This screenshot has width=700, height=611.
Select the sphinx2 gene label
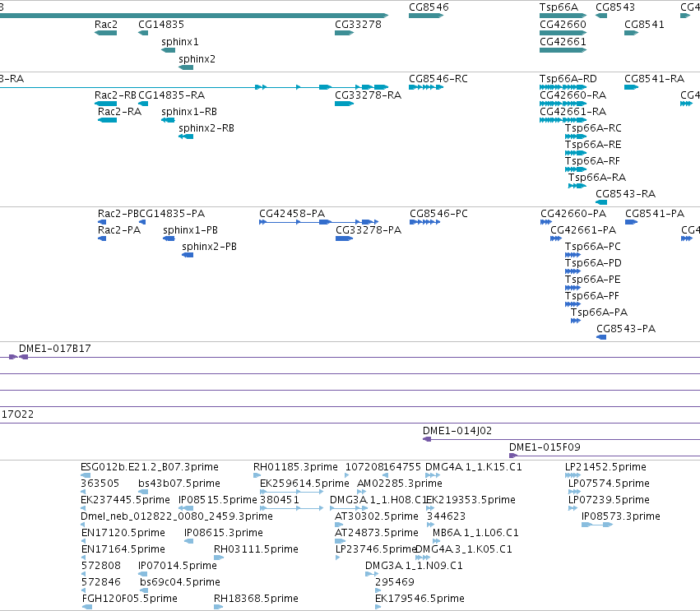[x=197, y=59]
